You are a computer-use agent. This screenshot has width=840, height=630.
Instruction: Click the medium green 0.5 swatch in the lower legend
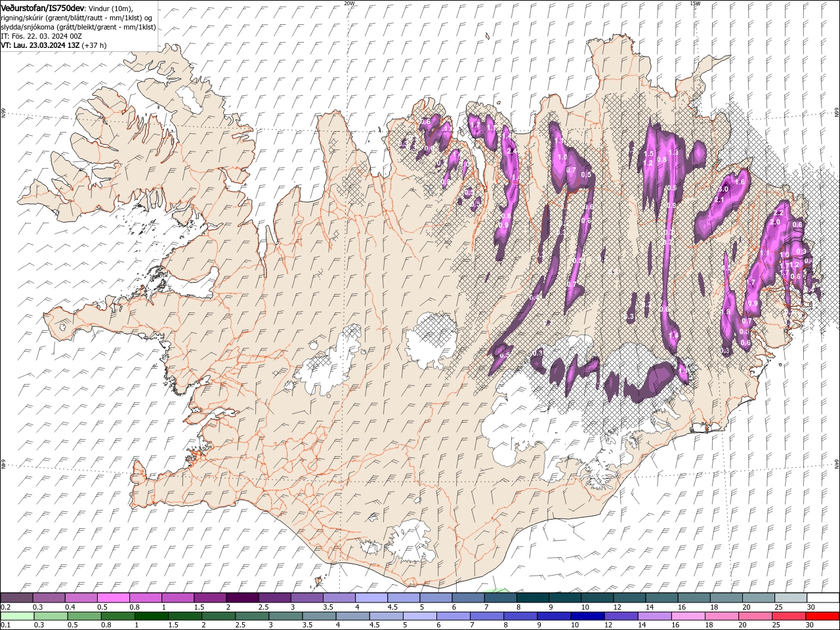point(84,616)
